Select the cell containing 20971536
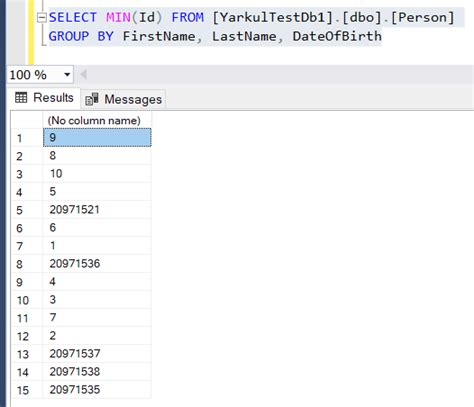This screenshot has height=407, width=474. (97, 263)
